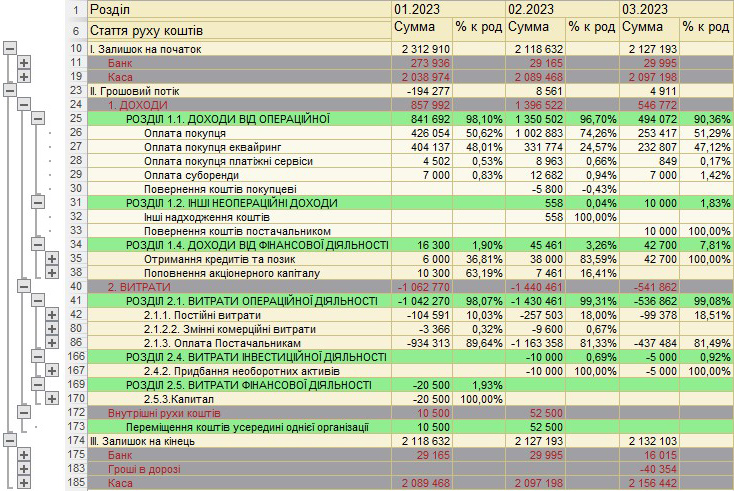This screenshot has width=734, height=491.
Task: Expand 2.1.3. Оплата Постачальникам row
Action: click(x=52, y=343)
